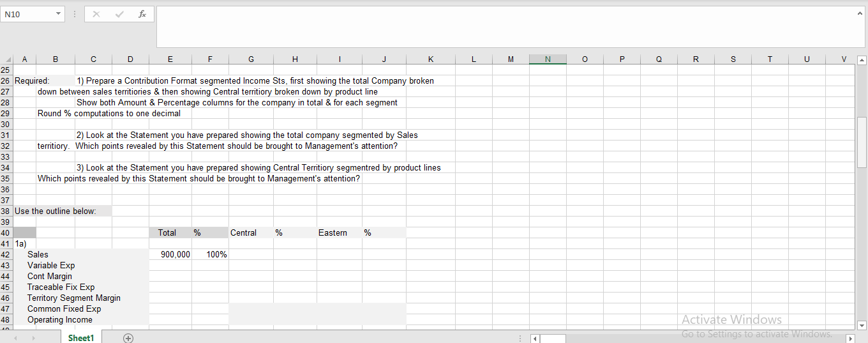Select row 26 header
This screenshot has width=868, height=343.
coord(6,81)
